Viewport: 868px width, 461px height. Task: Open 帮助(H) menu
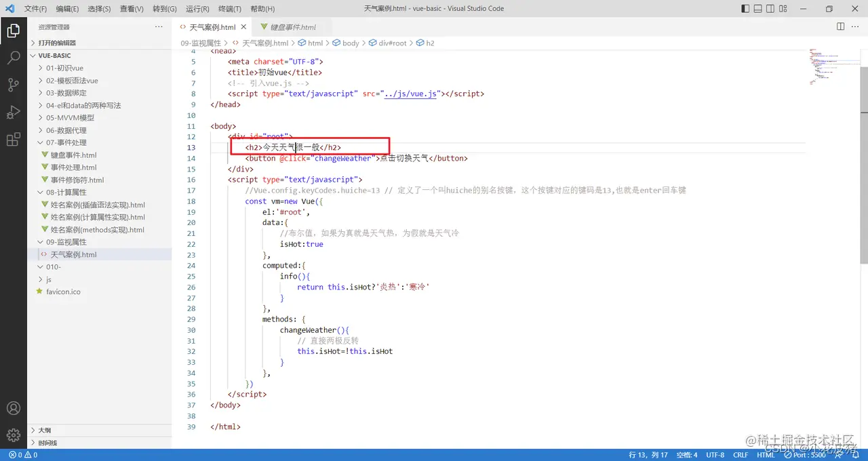[x=262, y=9]
